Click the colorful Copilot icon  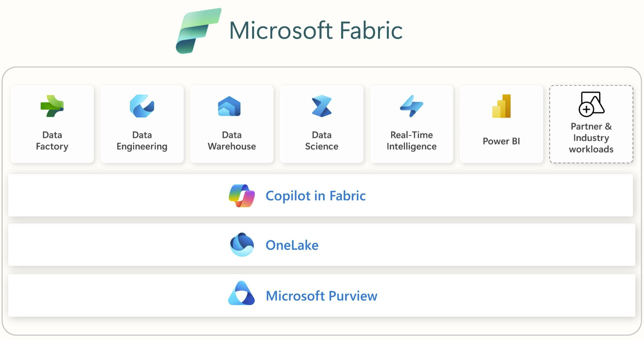point(242,196)
